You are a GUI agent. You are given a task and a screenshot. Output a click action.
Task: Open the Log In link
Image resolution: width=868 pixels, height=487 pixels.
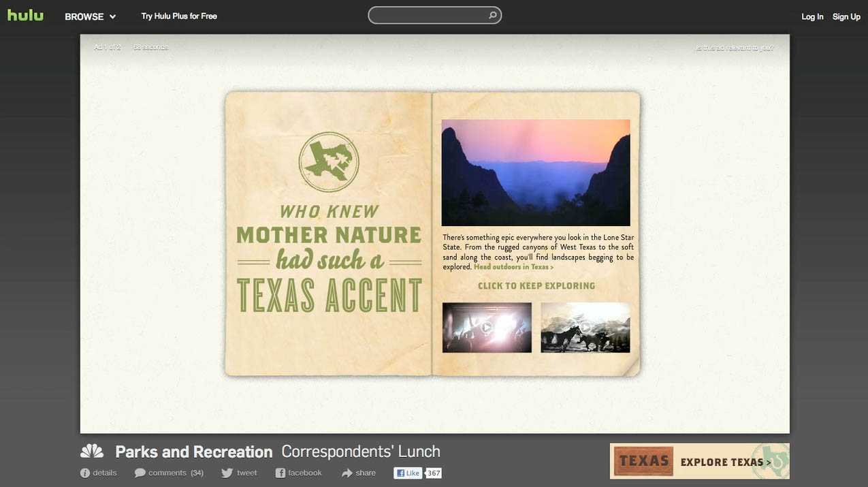click(812, 16)
